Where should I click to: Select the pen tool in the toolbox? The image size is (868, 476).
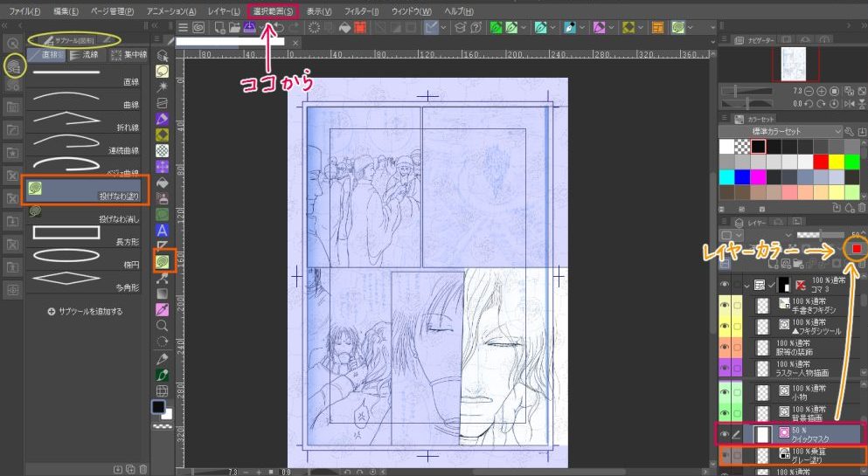[x=163, y=119]
